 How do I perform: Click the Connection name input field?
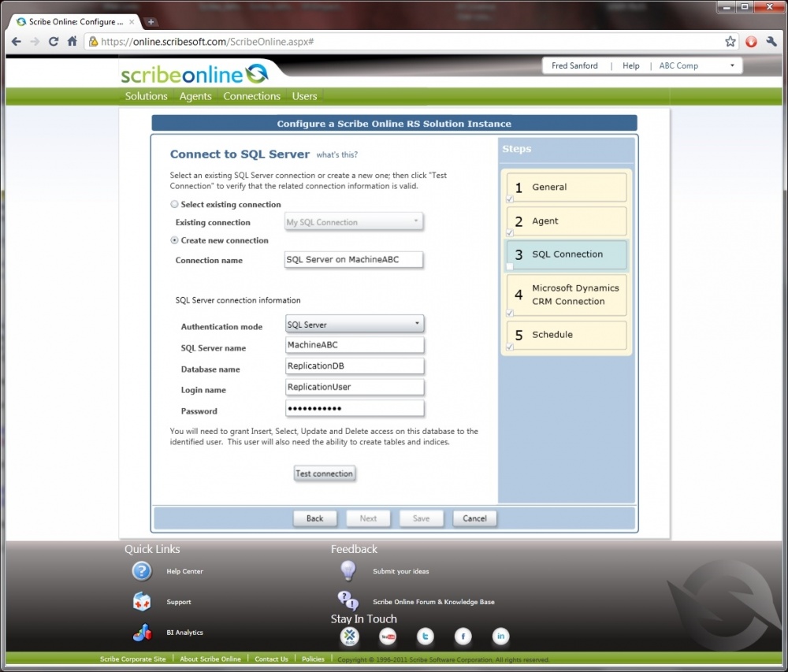(x=354, y=260)
